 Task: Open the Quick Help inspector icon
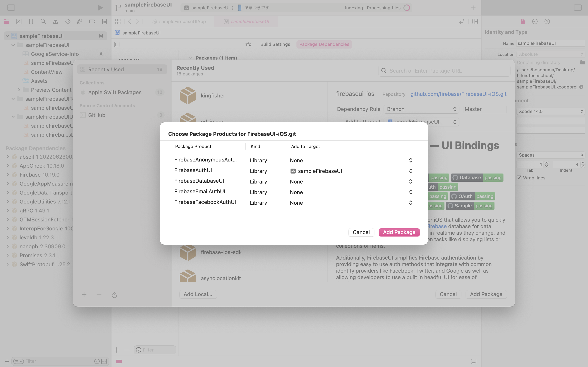[547, 21]
